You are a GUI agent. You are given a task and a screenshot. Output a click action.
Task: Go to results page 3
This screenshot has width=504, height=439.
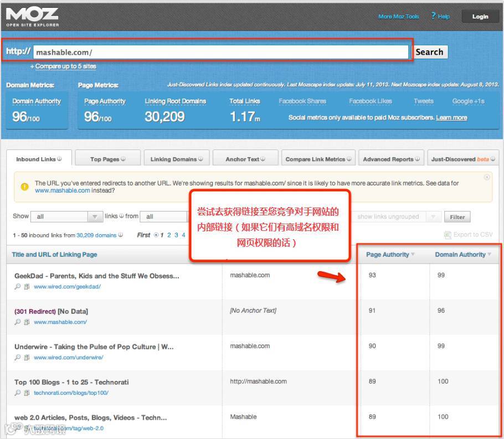(176, 235)
